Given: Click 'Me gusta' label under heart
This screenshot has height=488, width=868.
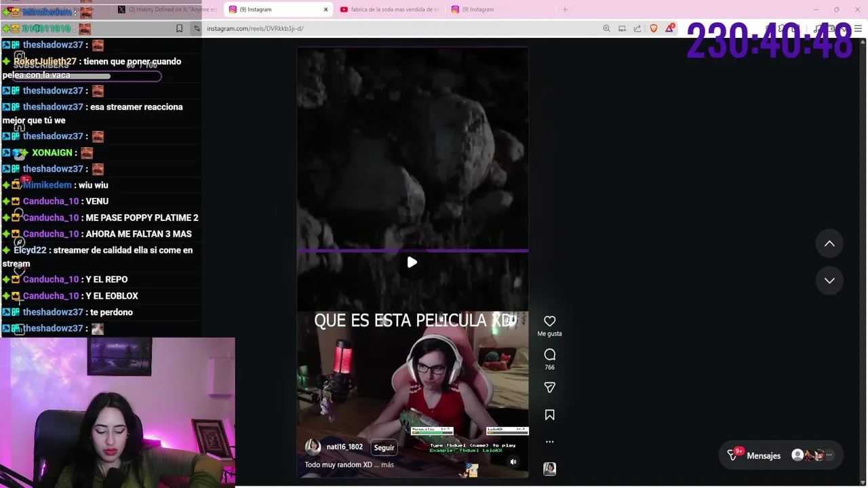Looking at the screenshot, I should tap(549, 333).
